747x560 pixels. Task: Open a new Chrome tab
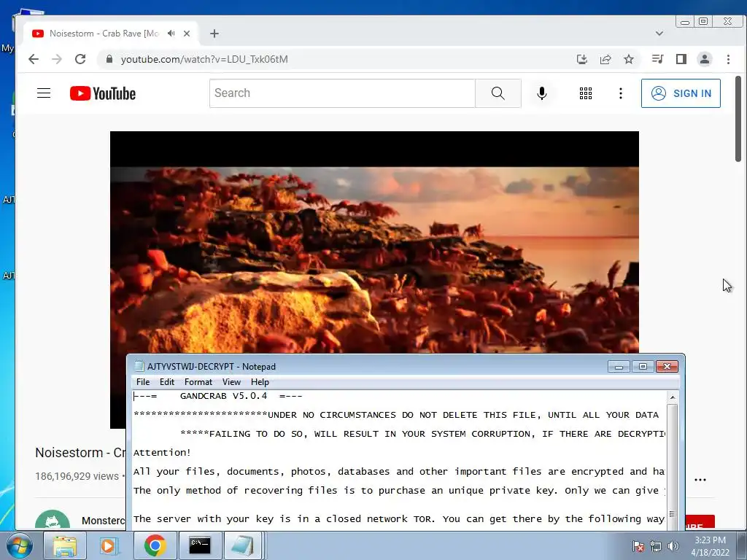214,34
